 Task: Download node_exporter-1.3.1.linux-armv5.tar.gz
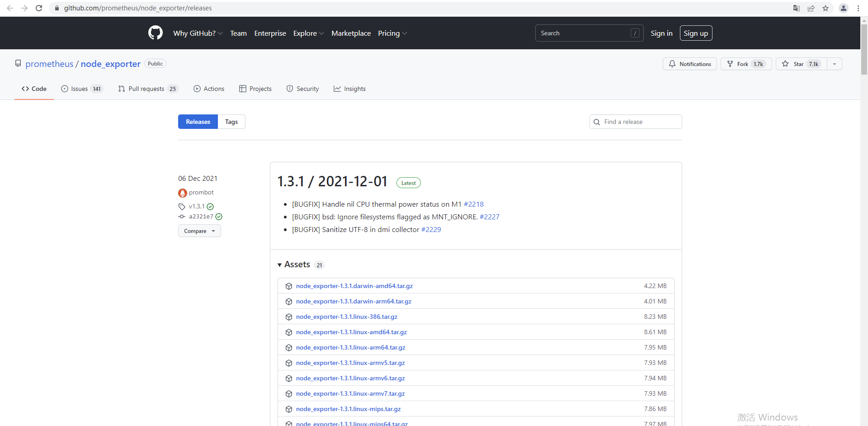pyautogui.click(x=350, y=363)
